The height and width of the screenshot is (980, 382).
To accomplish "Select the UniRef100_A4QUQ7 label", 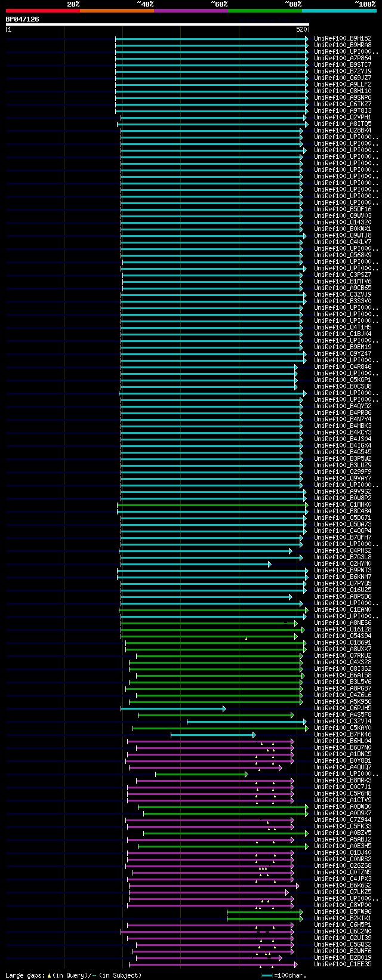I will [x=343, y=767].
